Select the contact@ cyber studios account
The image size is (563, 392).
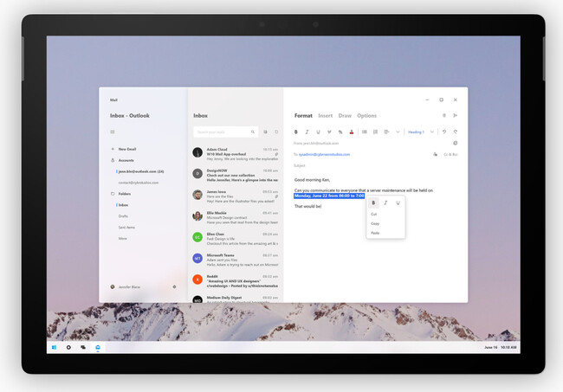[x=139, y=183]
